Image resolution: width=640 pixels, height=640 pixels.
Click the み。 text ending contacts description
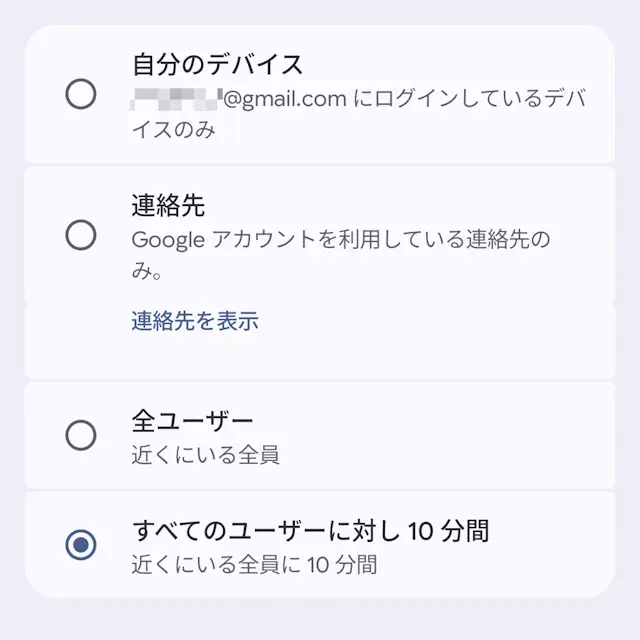tap(148, 270)
